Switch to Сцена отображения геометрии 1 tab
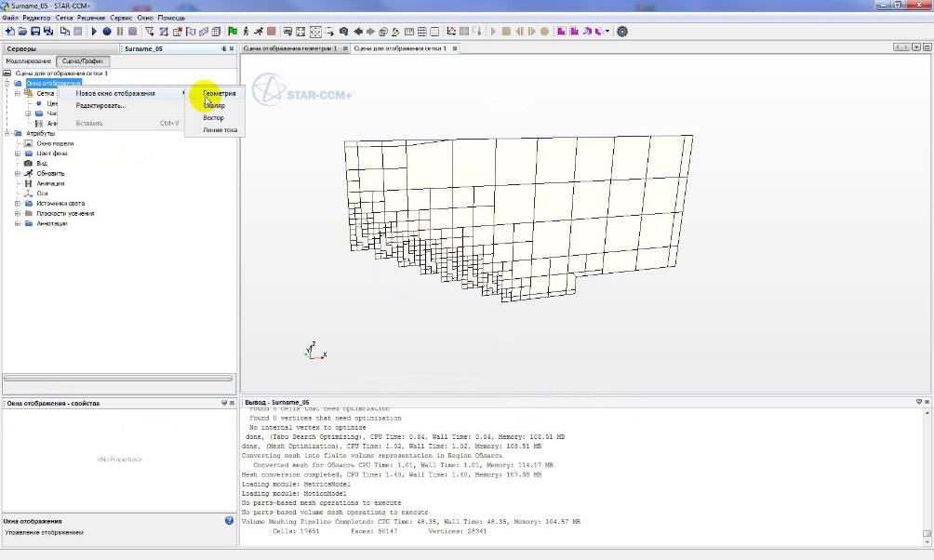This screenshot has width=934, height=560. (289, 48)
